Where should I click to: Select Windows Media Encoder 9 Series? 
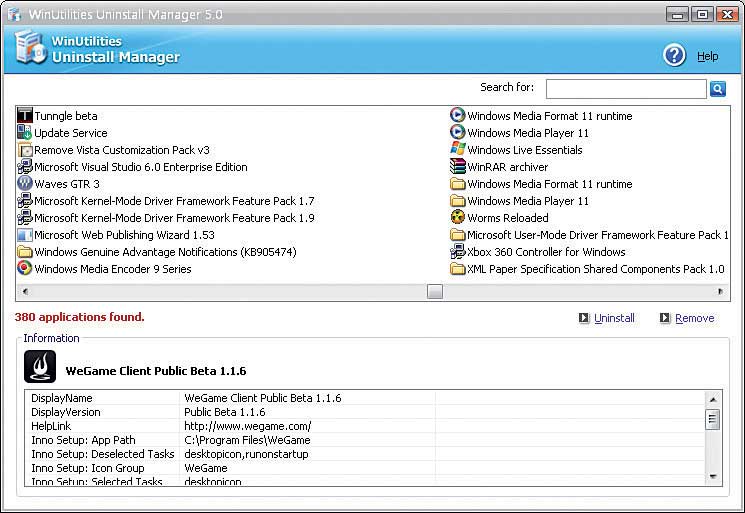tap(113, 269)
